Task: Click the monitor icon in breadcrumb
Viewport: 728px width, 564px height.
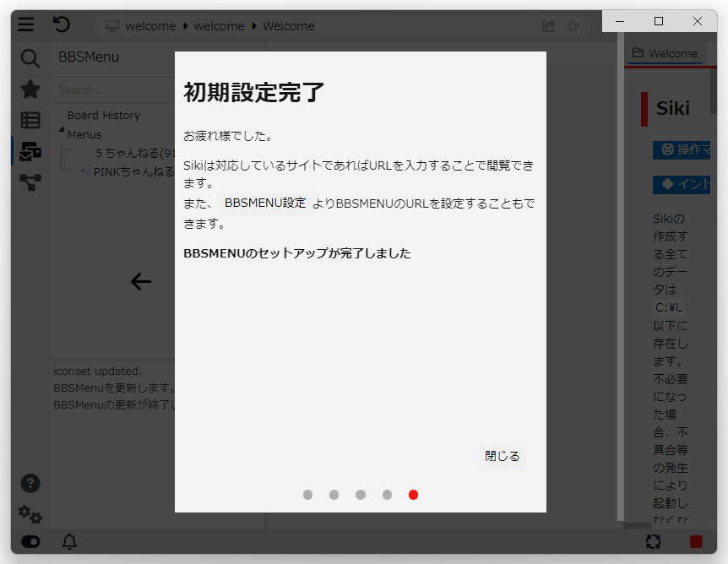Action: (x=112, y=26)
